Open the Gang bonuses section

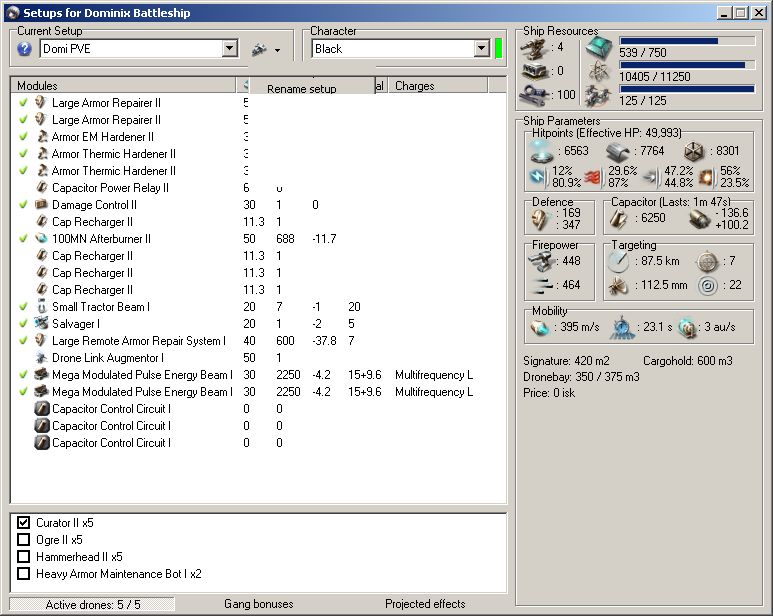click(x=258, y=604)
